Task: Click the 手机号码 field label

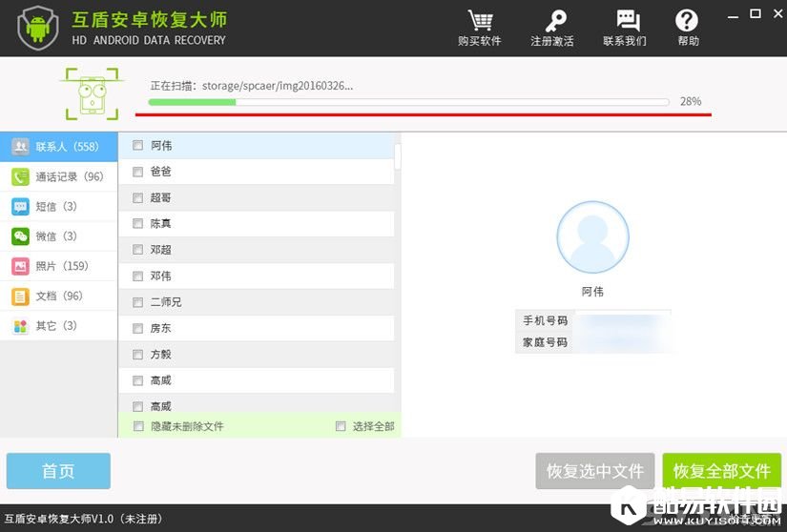Action: (545, 320)
